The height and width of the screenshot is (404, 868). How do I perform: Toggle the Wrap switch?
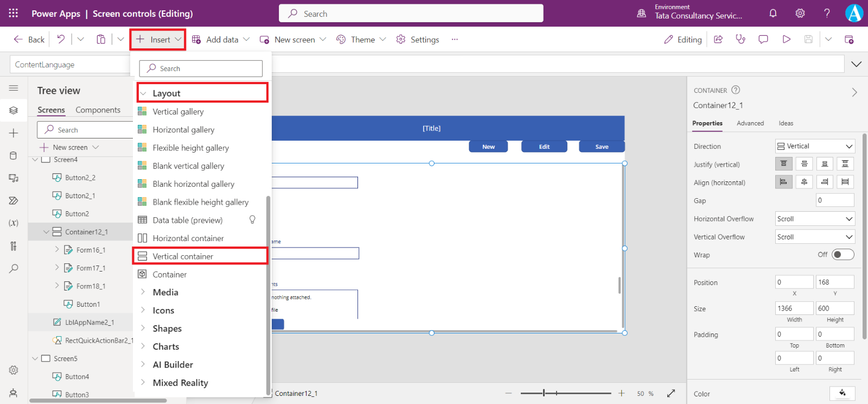[843, 255]
